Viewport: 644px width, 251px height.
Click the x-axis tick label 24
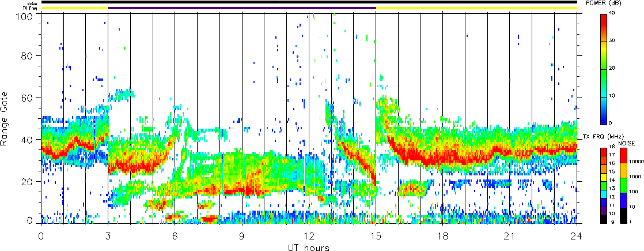pos(577,236)
